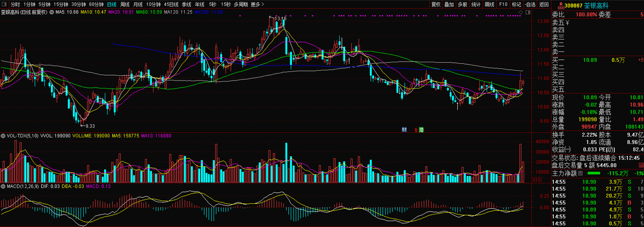Select the 5分钟 period
644x227 pixels.
[x=45, y=4]
